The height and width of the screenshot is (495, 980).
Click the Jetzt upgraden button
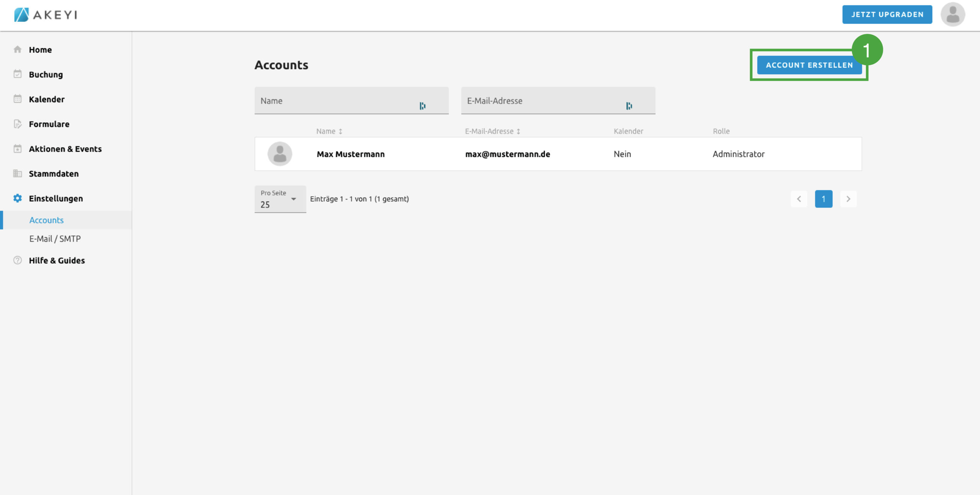[887, 15]
